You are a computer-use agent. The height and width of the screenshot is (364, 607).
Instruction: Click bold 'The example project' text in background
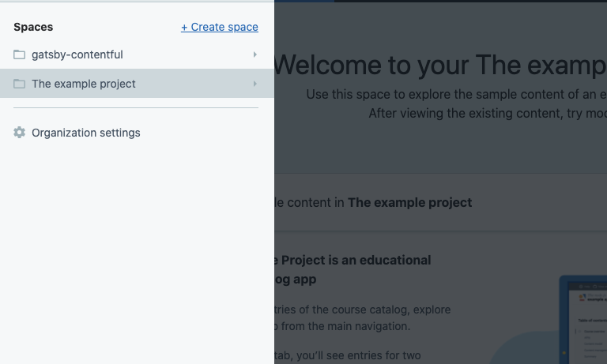pos(409,202)
